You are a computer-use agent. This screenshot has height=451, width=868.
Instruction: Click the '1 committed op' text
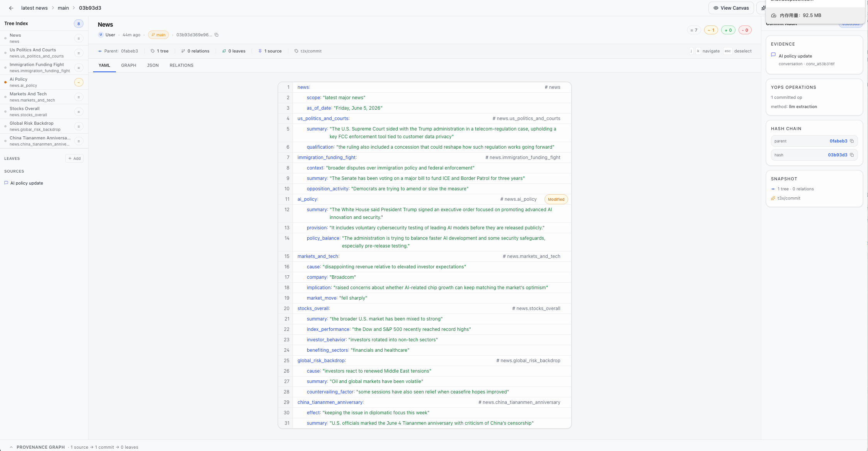(786, 97)
